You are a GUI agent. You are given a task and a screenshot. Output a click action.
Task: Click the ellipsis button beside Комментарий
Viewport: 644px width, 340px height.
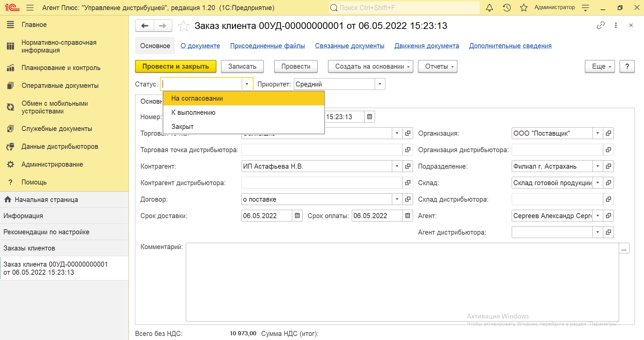coord(624,248)
